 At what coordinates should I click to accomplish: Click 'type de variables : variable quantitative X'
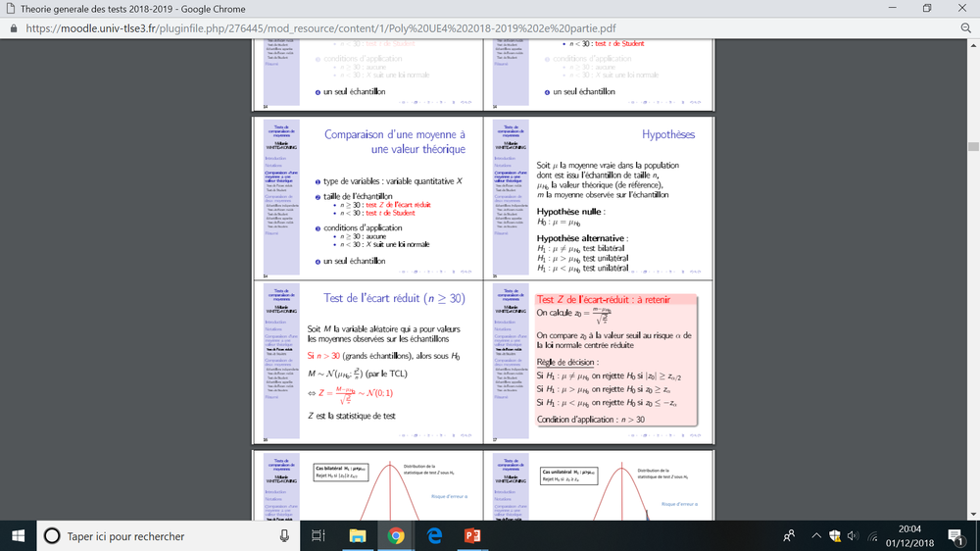(393, 181)
